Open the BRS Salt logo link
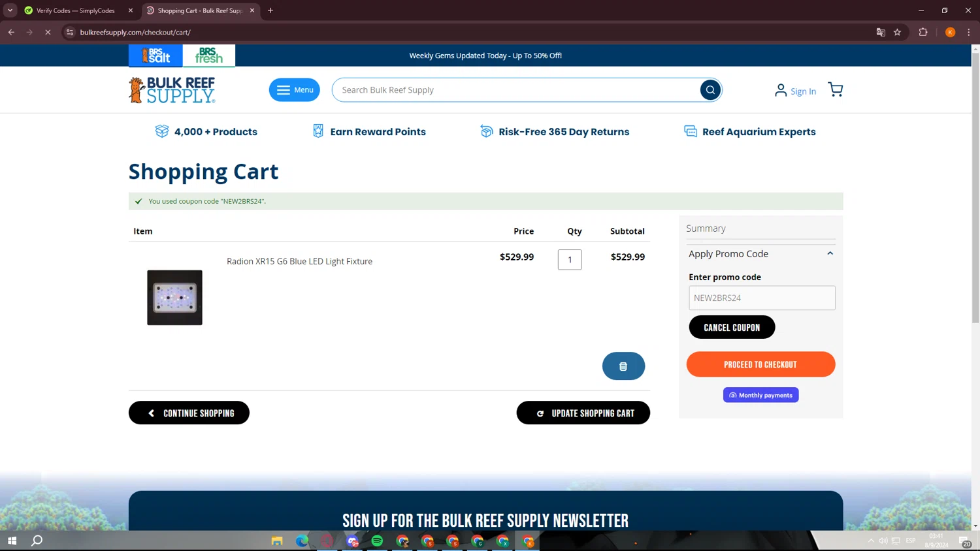 [155, 55]
